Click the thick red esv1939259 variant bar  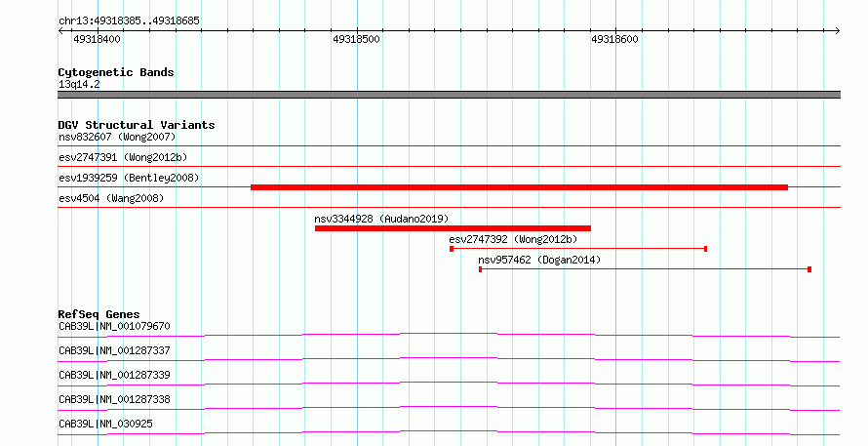click(x=519, y=187)
